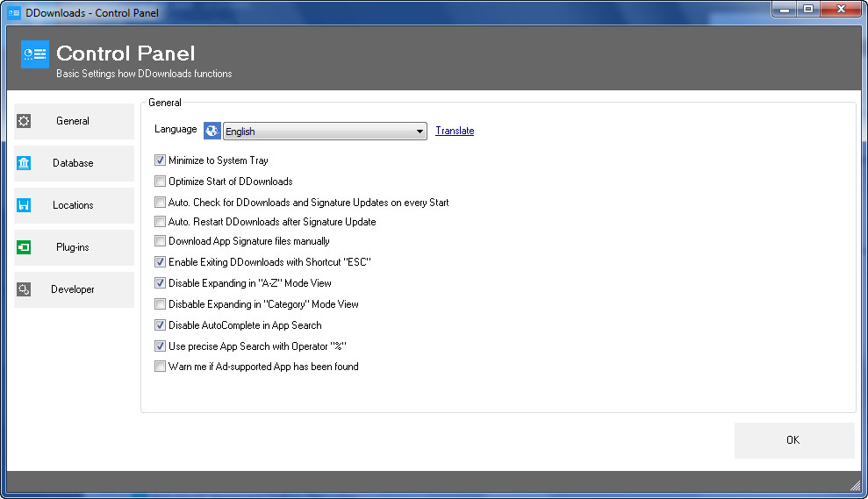Click the Database bank icon
This screenshot has width=868, height=499.
coord(24,162)
